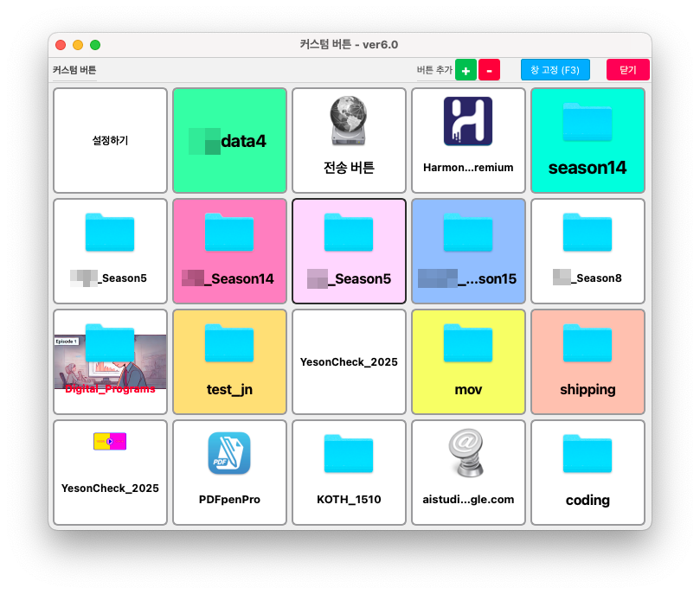Click the green plus add-button icon
This screenshot has width=700, height=594.
pos(466,70)
